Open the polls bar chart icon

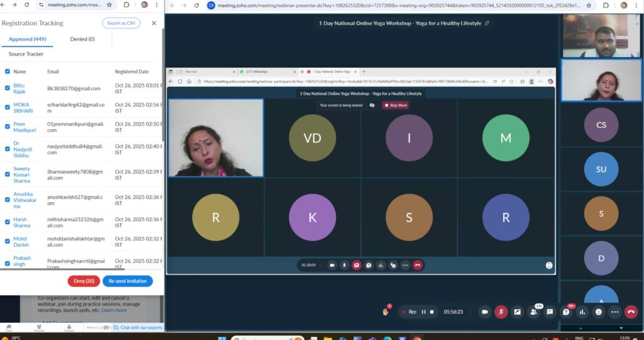582,312
